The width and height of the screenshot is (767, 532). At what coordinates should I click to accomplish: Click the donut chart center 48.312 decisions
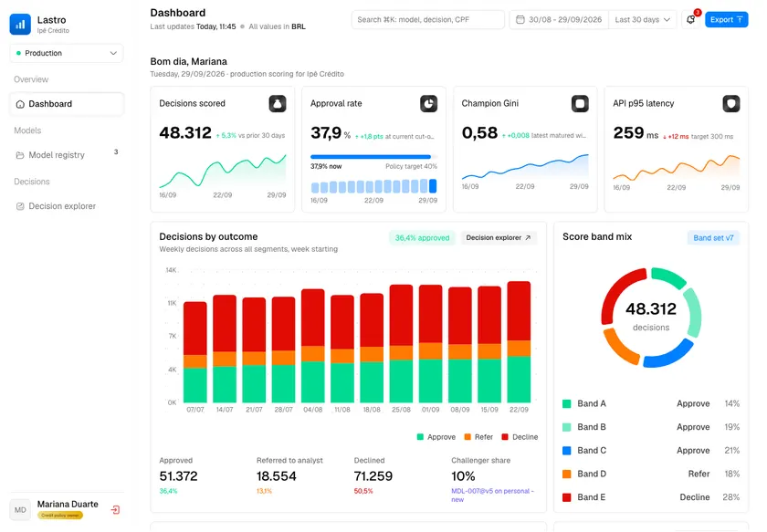[x=650, y=317]
